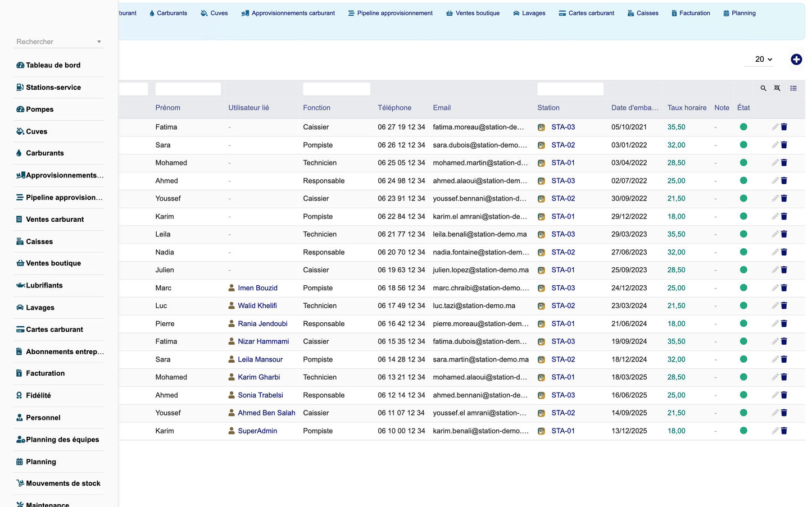Click the user icon next to Imen Bouzid

pos(232,288)
